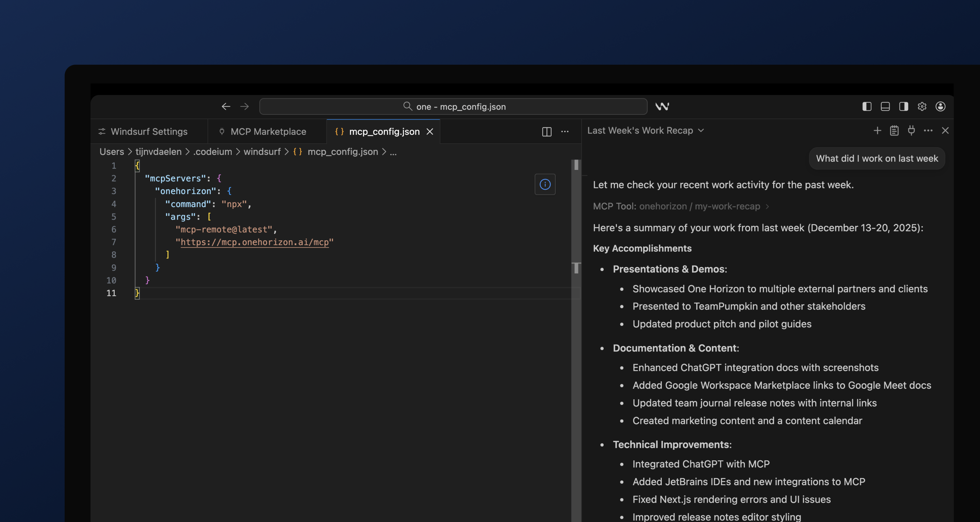The image size is (980, 522).
Task: Toggle the right Cascade sidebar layout
Action: pyautogui.click(x=903, y=107)
